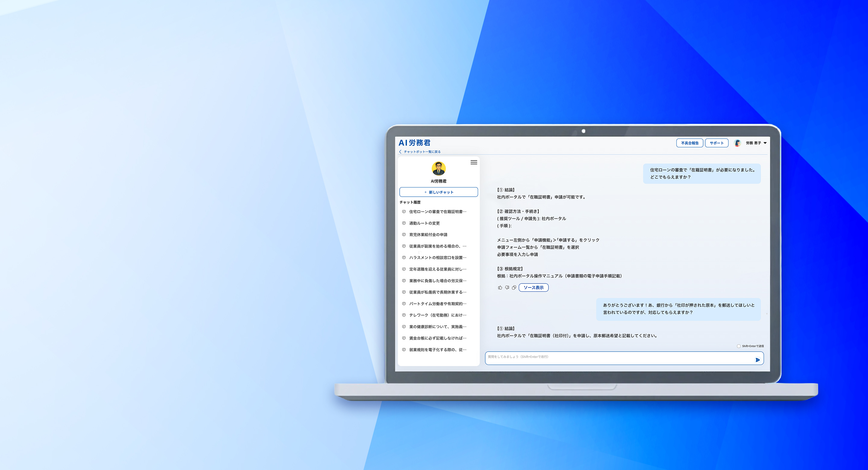Click the thumbs-up icon under the answer

click(500, 287)
